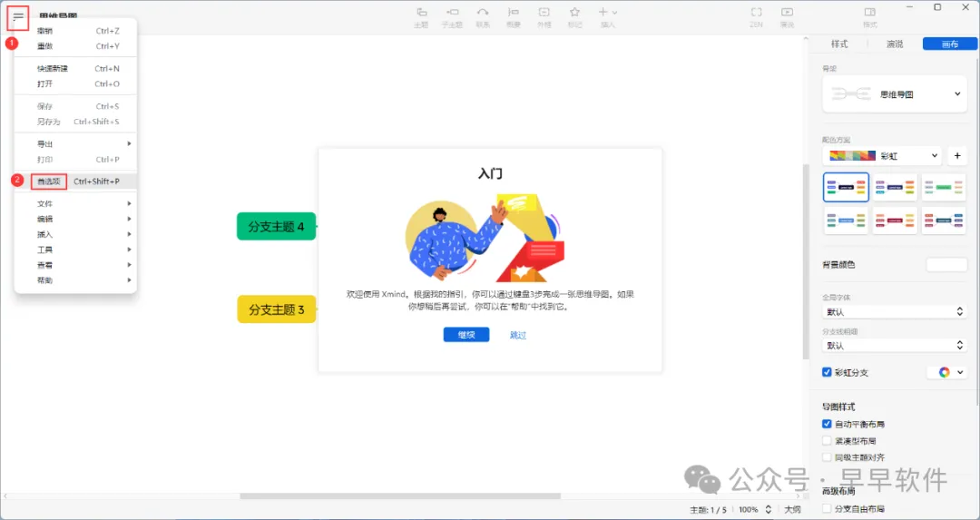This screenshot has width=980, height=520.
Task: Expand the 导出 (Export) submenu
Action: 75,143
